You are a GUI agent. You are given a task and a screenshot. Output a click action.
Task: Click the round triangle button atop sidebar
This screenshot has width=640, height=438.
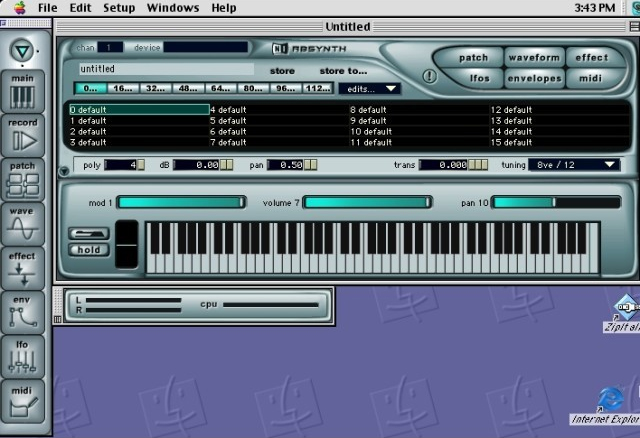pyautogui.click(x=22, y=51)
